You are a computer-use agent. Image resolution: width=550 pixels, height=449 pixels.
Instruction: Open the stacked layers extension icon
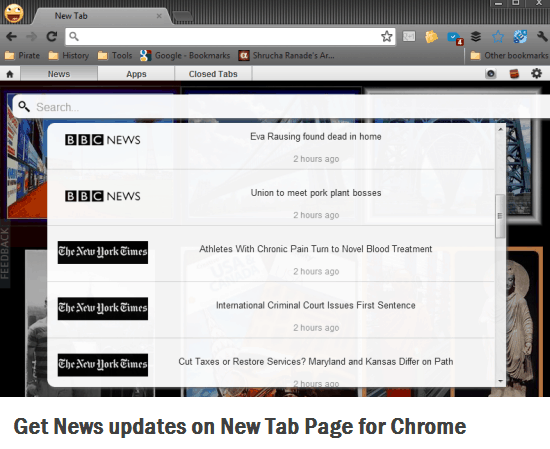pos(476,36)
